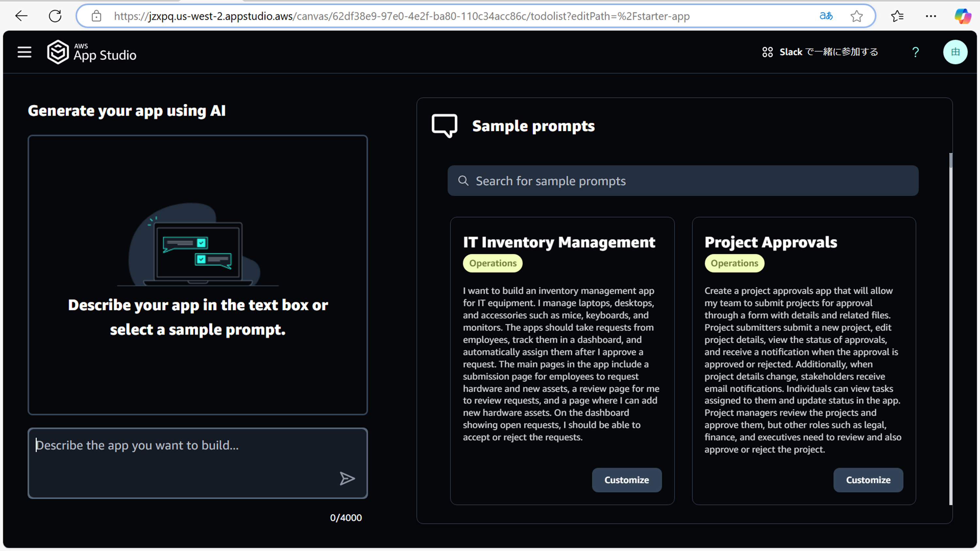980x551 pixels.
Task: Open the help question mark icon
Action: point(915,52)
